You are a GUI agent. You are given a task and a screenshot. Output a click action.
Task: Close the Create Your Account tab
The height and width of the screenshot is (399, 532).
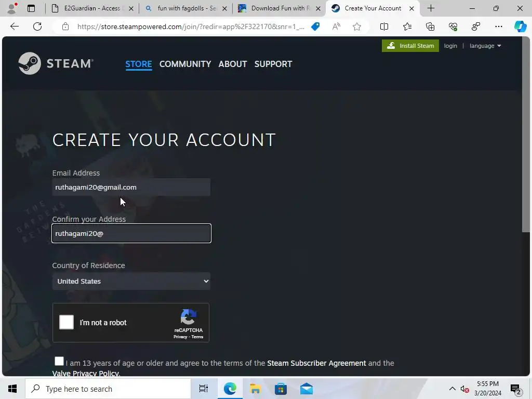click(x=411, y=8)
